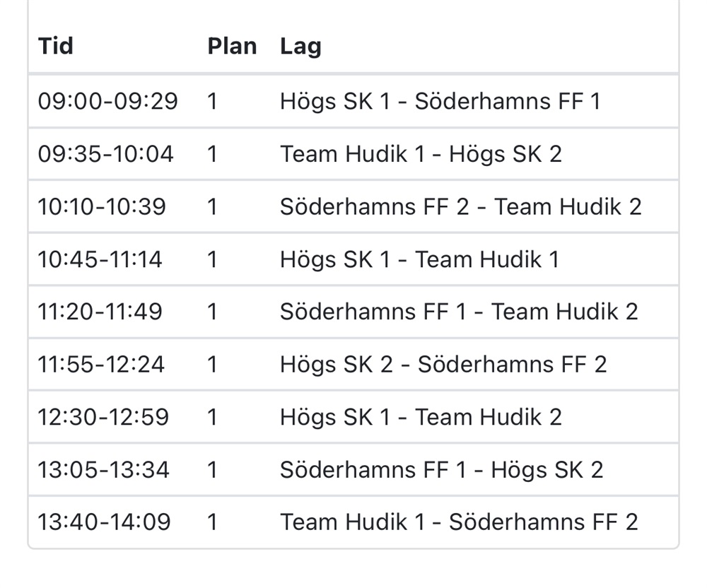Image resolution: width=707 pixels, height=588 pixels.
Task: Open Högs SK 1 - Team Hudik 1 match
Action: coord(419,259)
